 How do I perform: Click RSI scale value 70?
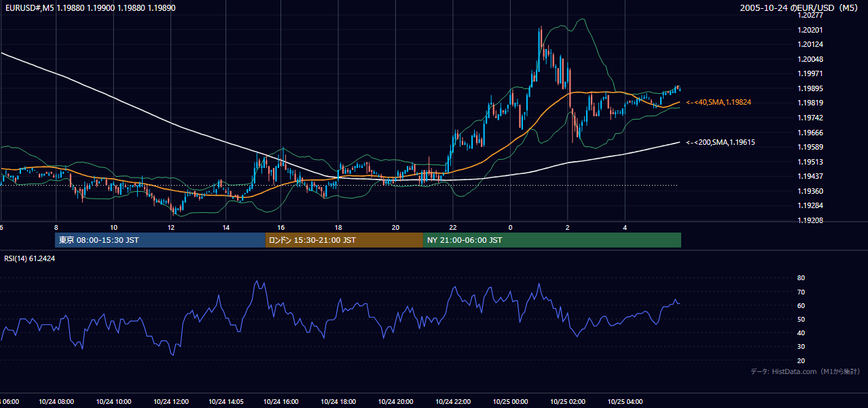(801, 292)
